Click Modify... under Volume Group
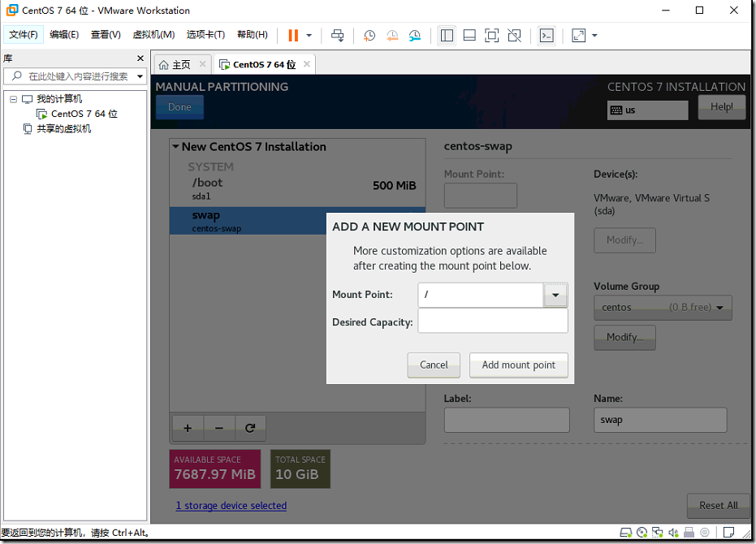Viewport: 756px width, 544px height. click(x=624, y=338)
